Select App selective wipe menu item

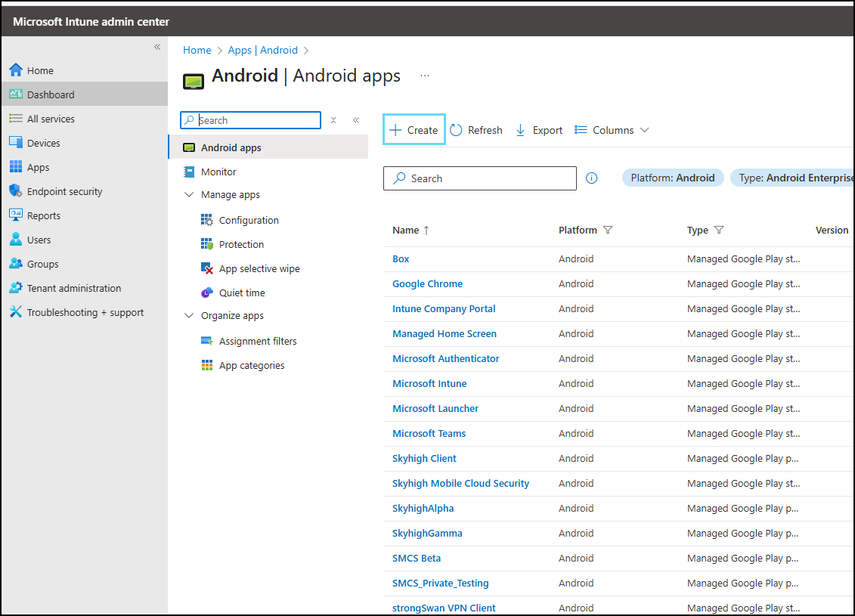(259, 269)
